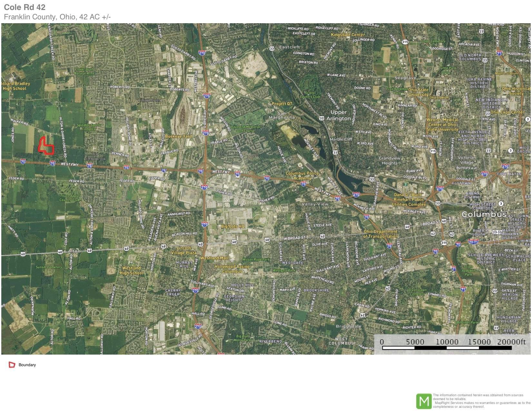Click the 'Wilson Road Park' label
This screenshot has height=411, width=532.
point(256,259)
